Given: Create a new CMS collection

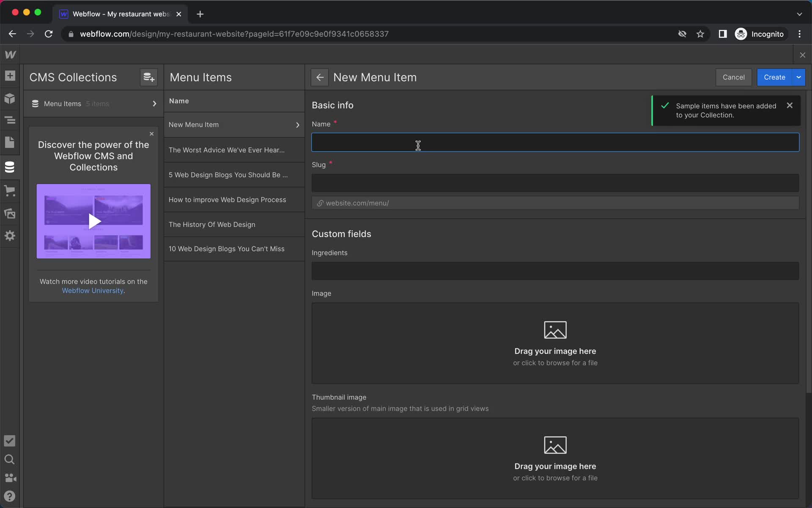Looking at the screenshot, I should click(148, 77).
